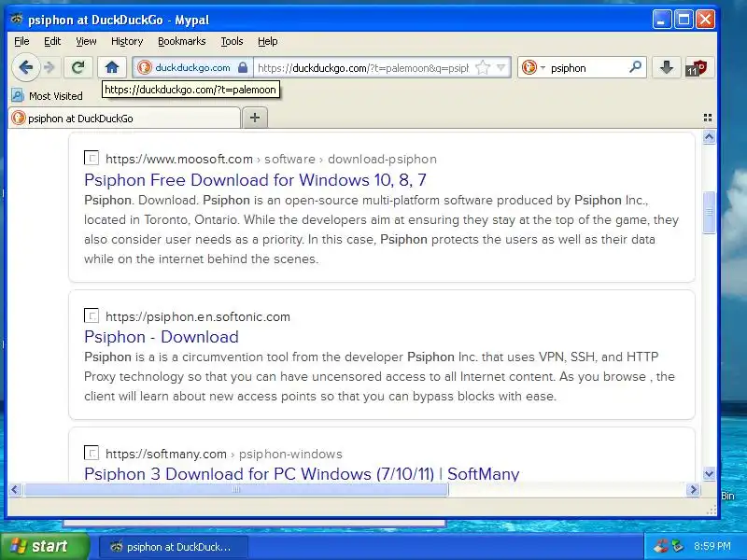The width and height of the screenshot is (747, 560).
Task: Click the moosoft result favicon
Action: pos(92,158)
